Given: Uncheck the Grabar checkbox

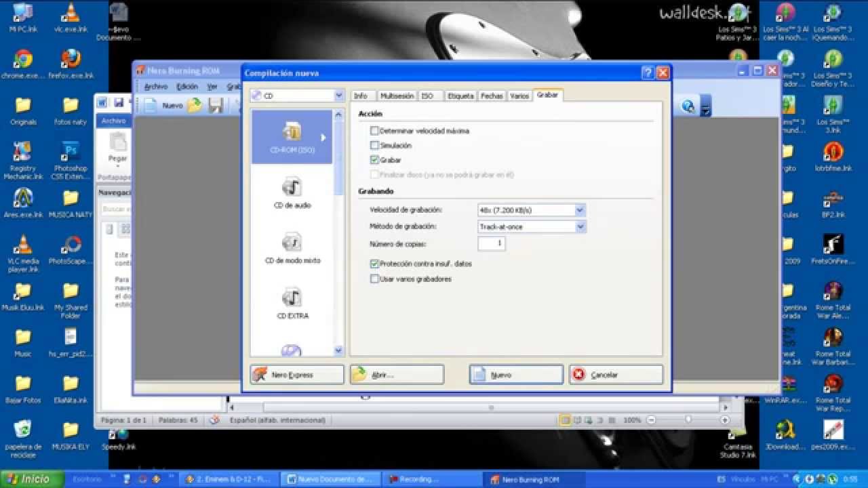Looking at the screenshot, I should tap(374, 160).
